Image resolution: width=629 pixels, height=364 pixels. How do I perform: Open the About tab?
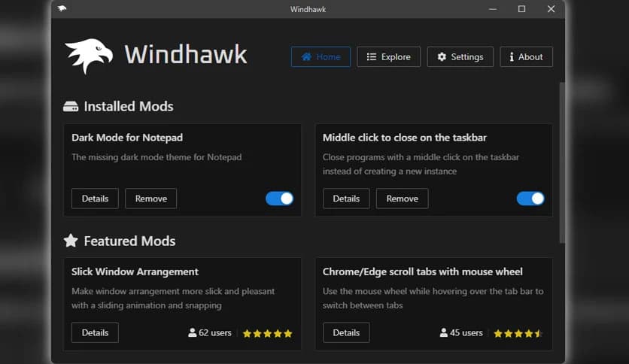click(527, 57)
